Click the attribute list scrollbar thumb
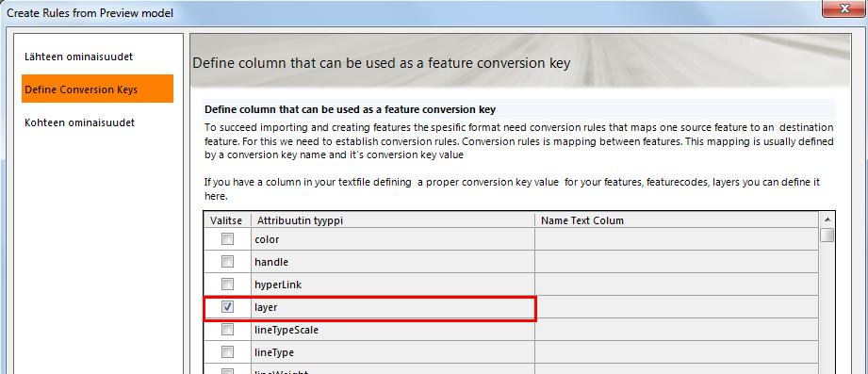 827,236
